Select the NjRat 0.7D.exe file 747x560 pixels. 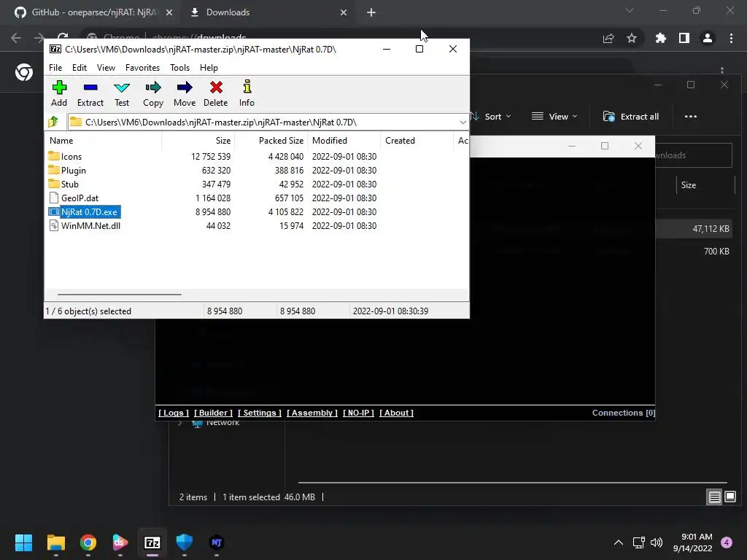click(x=89, y=212)
